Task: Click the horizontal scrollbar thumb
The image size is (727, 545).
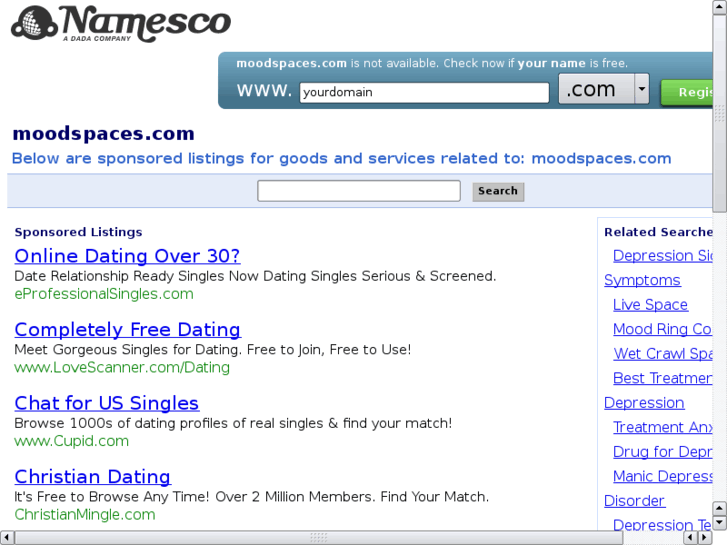Action: 318,538
